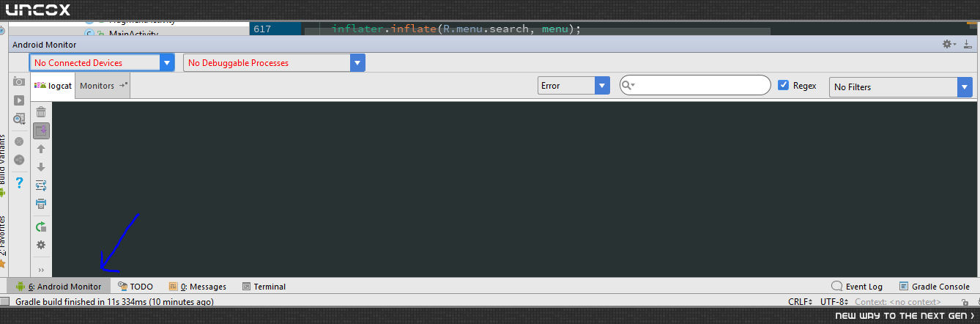The height and width of the screenshot is (324, 980).
Task: Open logcat settings gear in sidebar
Action: coord(41,245)
